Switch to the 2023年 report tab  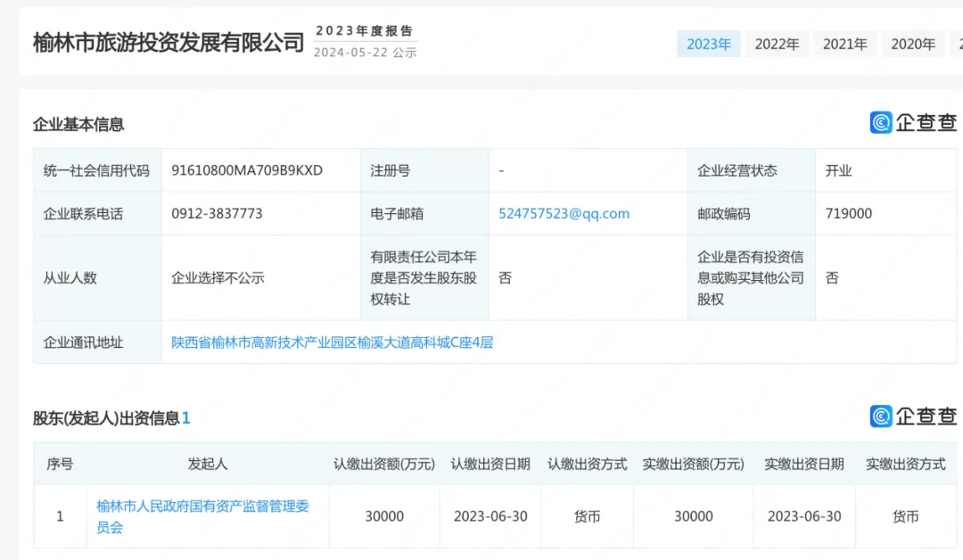click(709, 44)
